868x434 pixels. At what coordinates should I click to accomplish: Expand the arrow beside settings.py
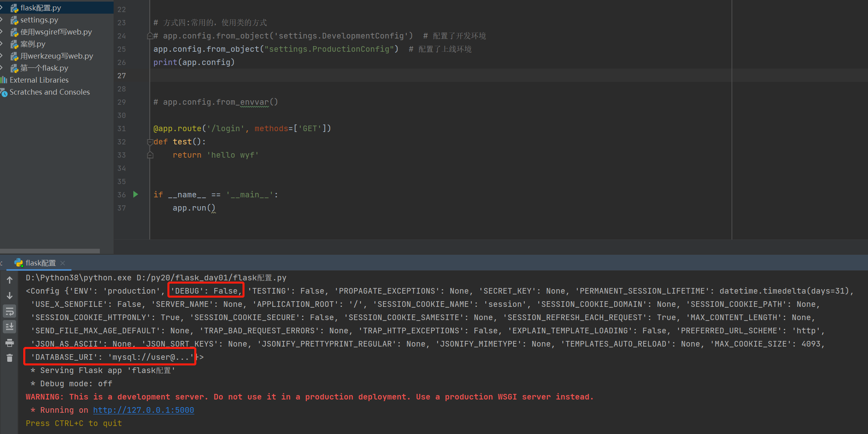pos(2,20)
